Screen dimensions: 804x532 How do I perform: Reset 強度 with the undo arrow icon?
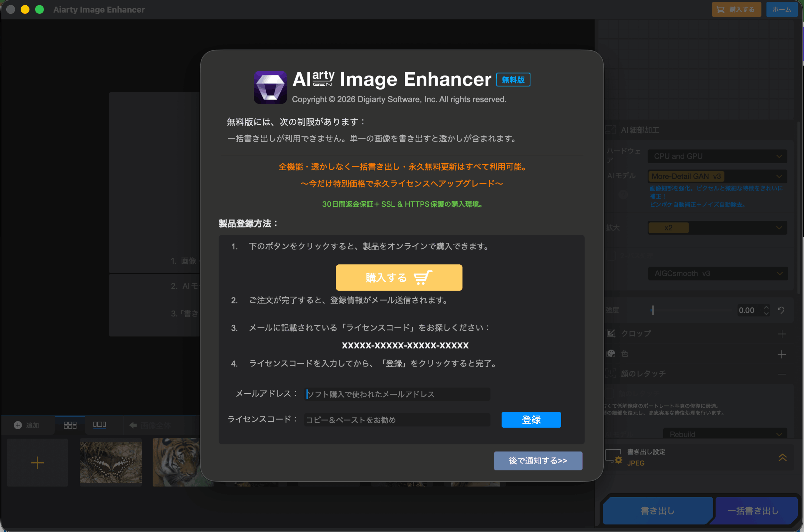[781, 310]
